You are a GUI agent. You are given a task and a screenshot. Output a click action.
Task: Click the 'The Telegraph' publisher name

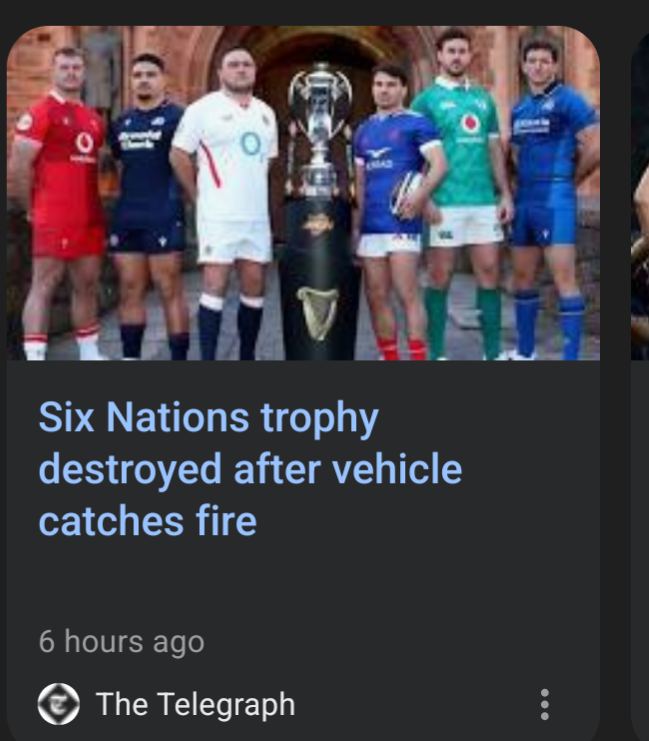pyautogui.click(x=196, y=704)
